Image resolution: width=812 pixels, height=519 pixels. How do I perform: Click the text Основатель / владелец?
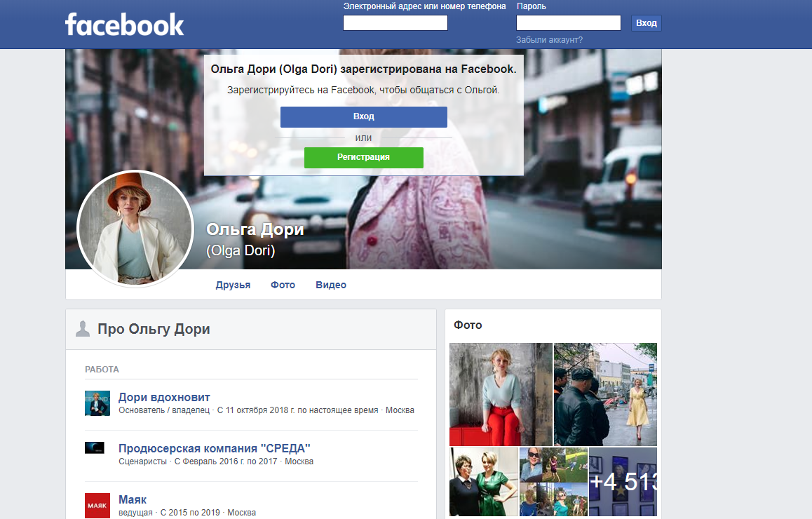coord(164,410)
